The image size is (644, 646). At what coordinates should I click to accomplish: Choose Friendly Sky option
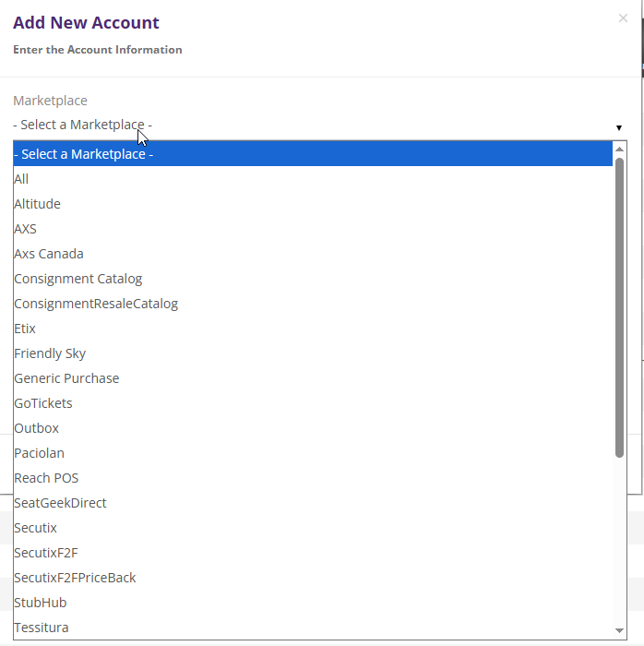[50, 353]
